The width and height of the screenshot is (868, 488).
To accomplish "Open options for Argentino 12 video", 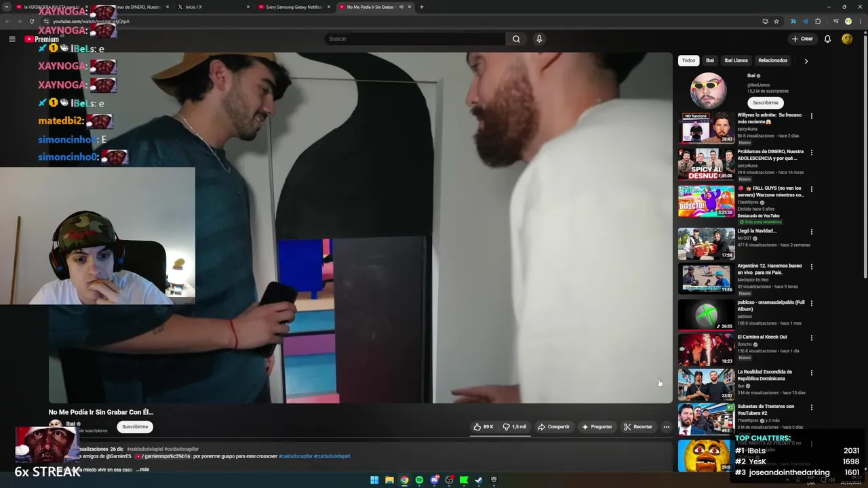I will tap(811, 266).
